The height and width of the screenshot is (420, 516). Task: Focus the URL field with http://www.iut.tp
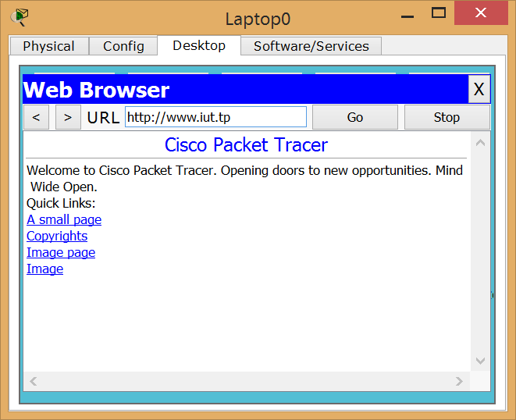click(x=216, y=117)
